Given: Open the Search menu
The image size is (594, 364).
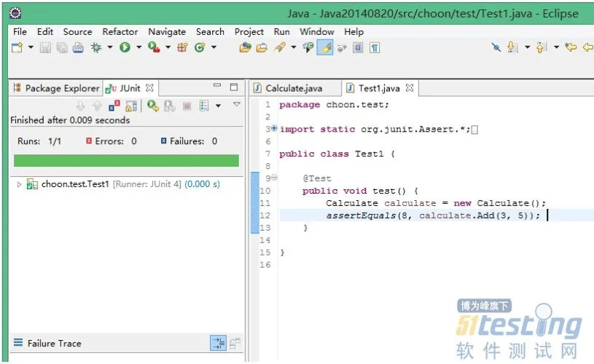Looking at the screenshot, I should (x=210, y=32).
